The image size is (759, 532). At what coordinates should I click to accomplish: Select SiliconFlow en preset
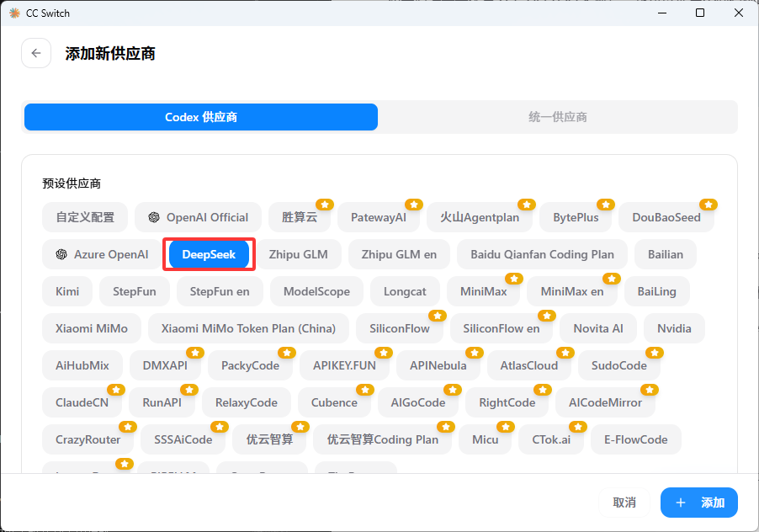tap(501, 328)
